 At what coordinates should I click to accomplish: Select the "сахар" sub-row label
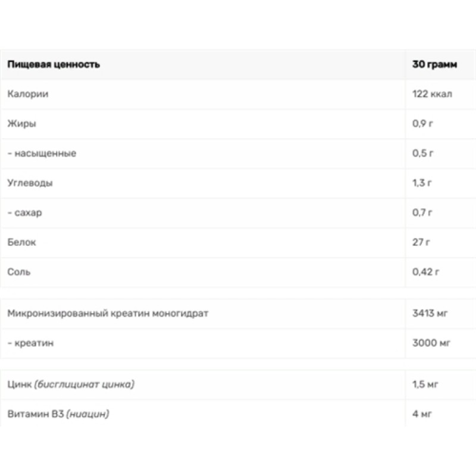pyautogui.click(x=27, y=212)
